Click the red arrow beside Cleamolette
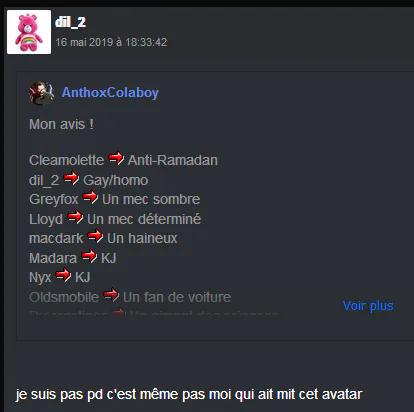414x412 pixels. (116, 158)
